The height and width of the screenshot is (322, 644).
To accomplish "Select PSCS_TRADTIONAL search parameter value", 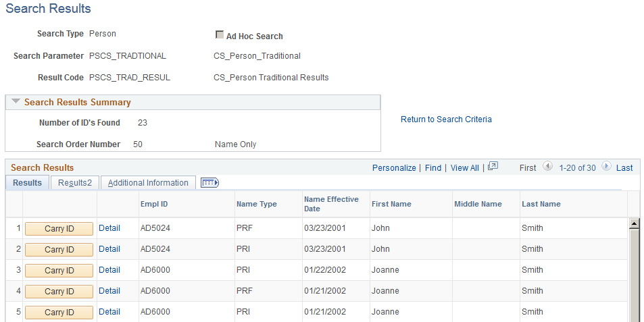I will click(128, 56).
